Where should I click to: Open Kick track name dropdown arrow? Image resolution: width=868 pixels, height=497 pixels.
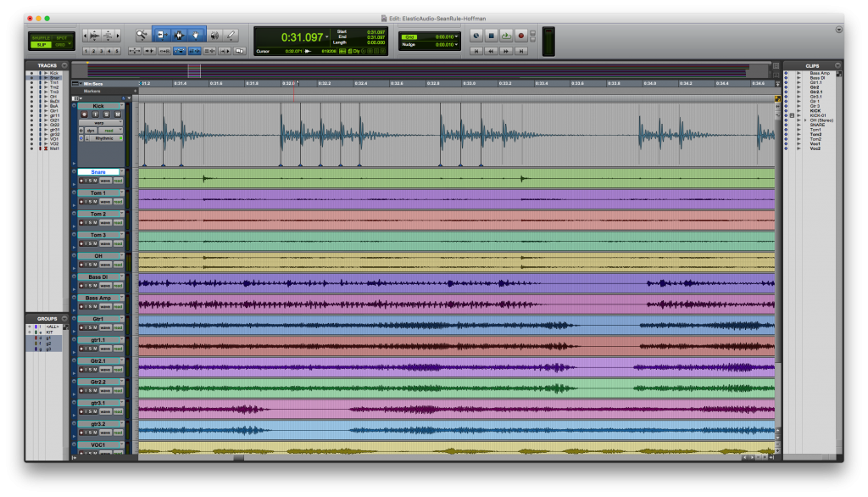[122, 106]
